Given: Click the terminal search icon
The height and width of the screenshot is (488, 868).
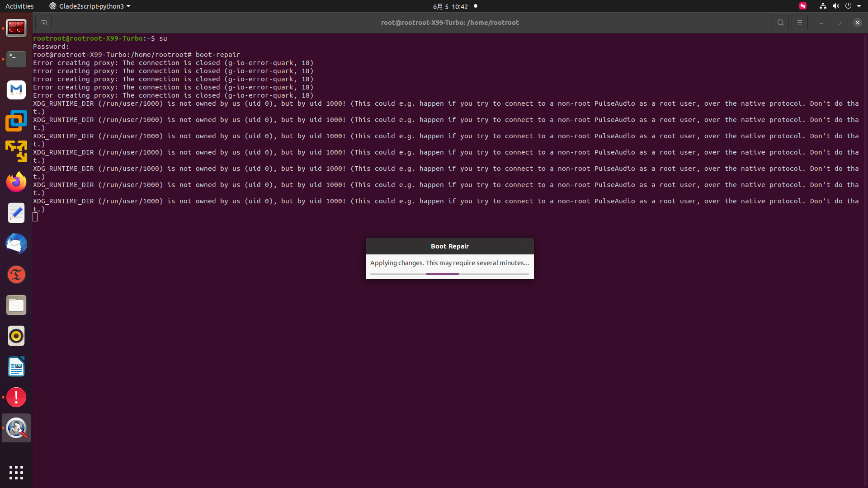Looking at the screenshot, I should pos(780,23).
